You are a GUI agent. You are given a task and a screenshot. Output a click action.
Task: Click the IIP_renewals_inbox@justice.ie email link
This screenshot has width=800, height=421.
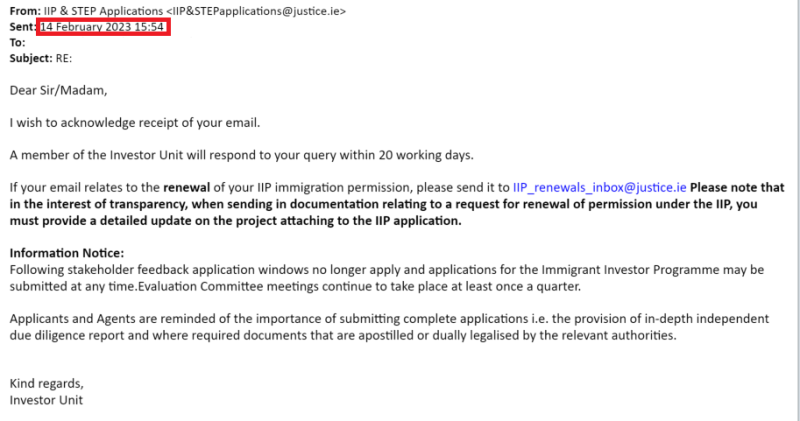(599, 187)
